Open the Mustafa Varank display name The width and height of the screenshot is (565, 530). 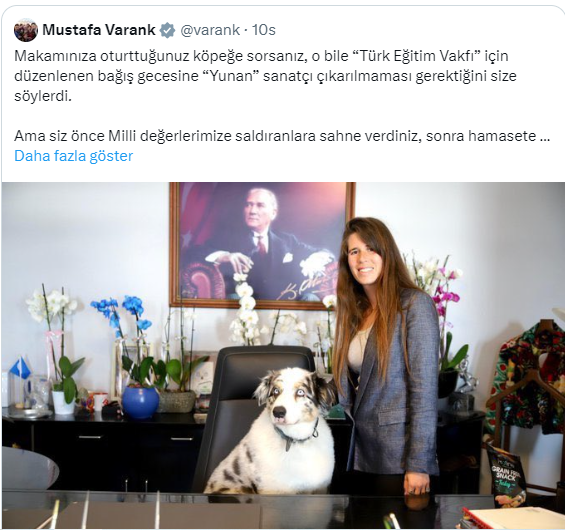coord(99,30)
